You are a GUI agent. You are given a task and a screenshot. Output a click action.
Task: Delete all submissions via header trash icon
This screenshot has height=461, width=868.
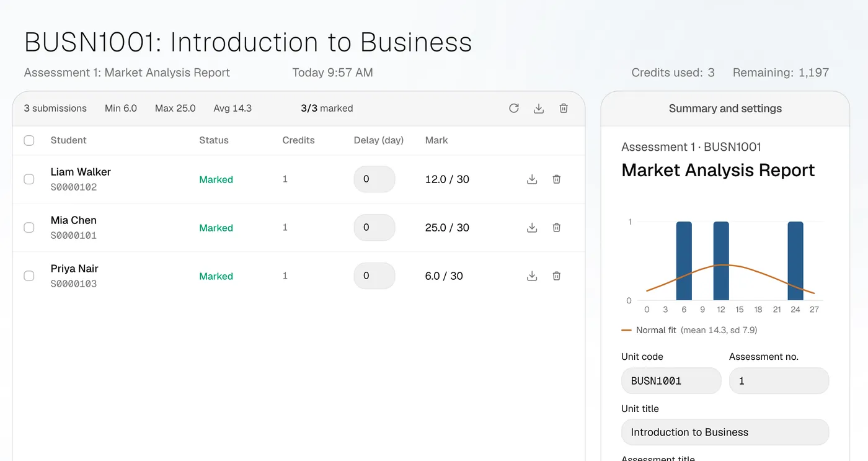coord(564,109)
